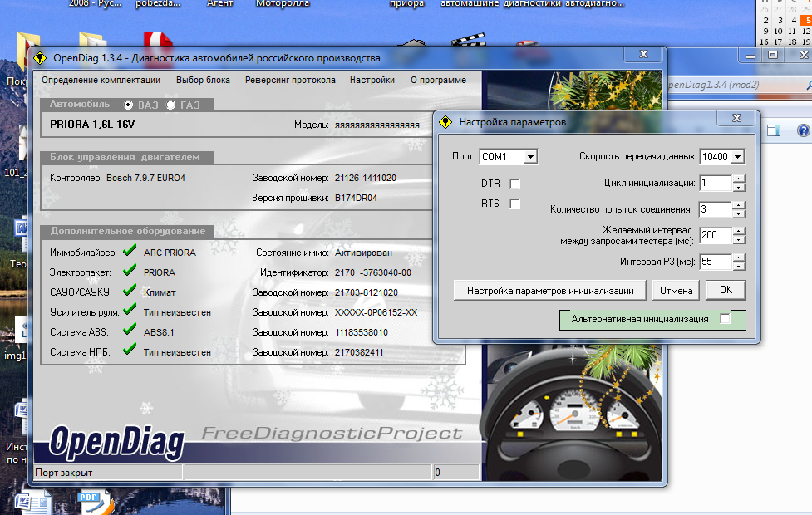Click the ABS8.1 system value
812x515 pixels.
coord(159,332)
